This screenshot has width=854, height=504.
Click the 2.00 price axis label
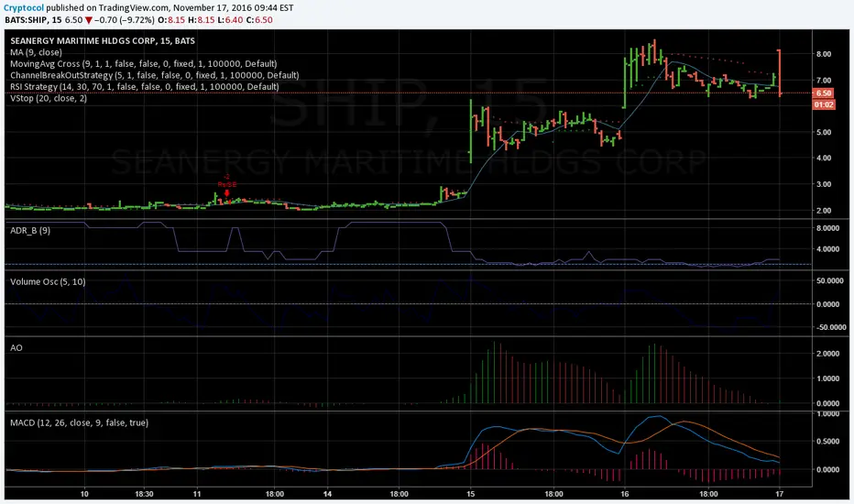824,211
